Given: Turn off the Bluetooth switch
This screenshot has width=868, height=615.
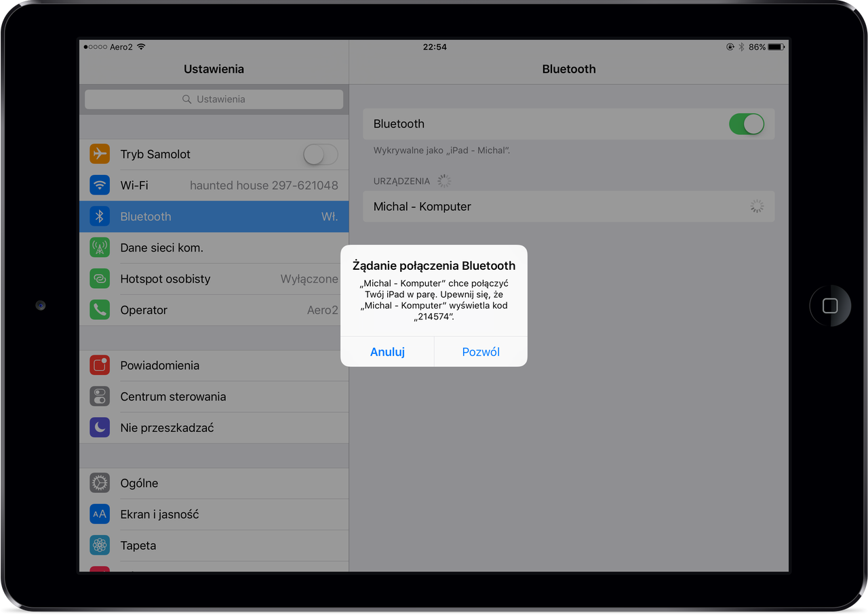Looking at the screenshot, I should (x=747, y=124).
